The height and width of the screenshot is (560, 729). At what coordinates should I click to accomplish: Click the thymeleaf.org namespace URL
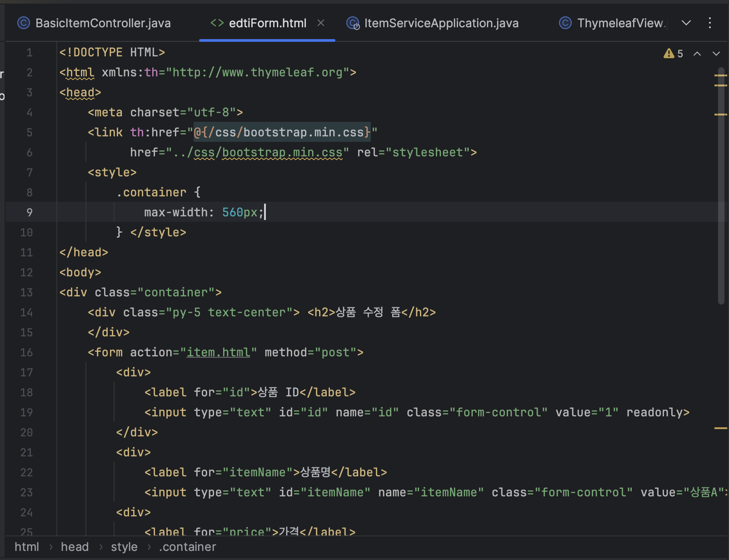pyautogui.click(x=258, y=72)
